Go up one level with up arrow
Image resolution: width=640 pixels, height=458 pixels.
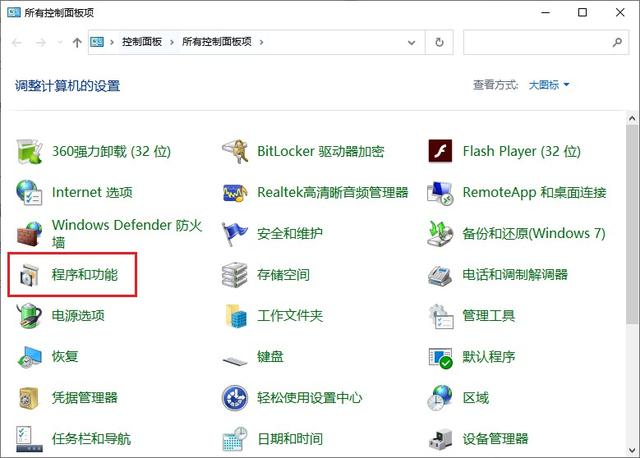click(x=77, y=42)
